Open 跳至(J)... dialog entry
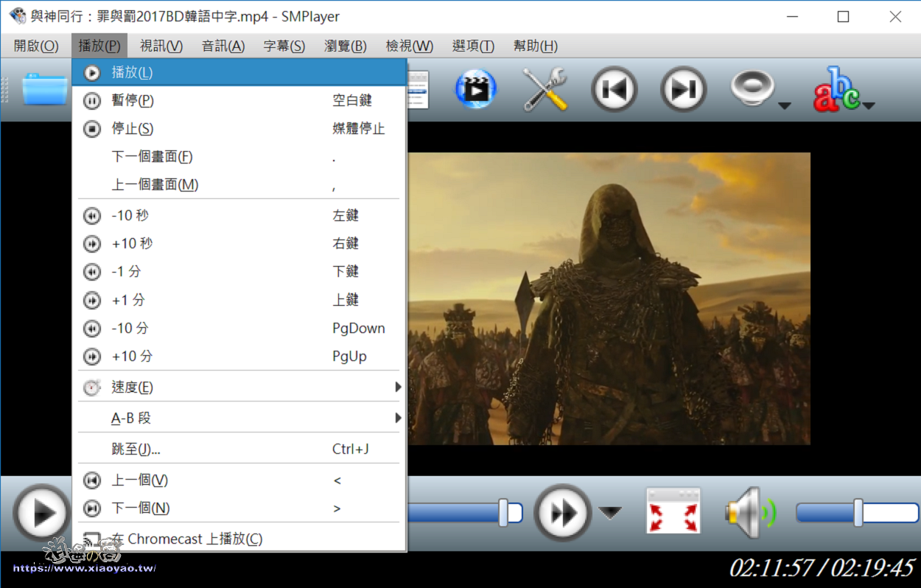 click(x=239, y=449)
